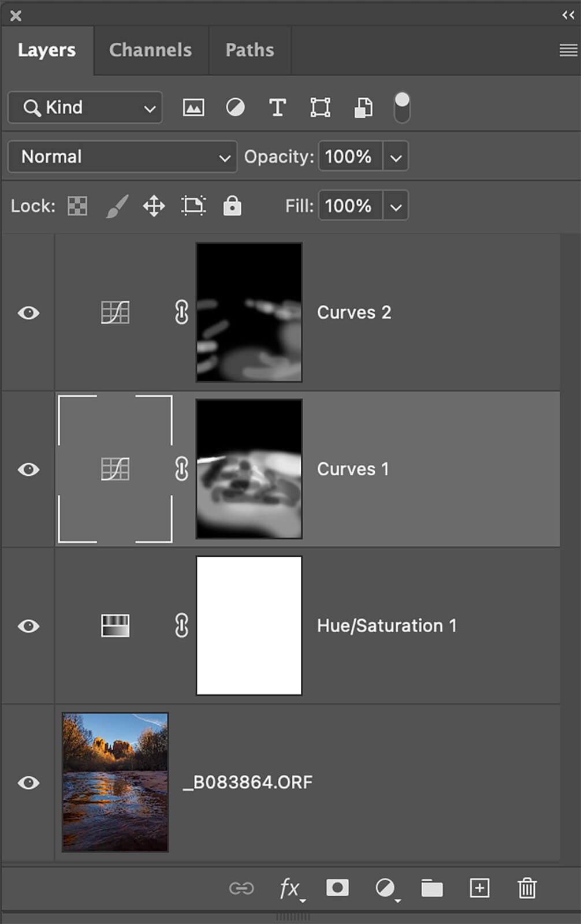Viewport: 581px width, 924px height.
Task: Expand the Opacity slider dropdown arrow
Action: 396,157
